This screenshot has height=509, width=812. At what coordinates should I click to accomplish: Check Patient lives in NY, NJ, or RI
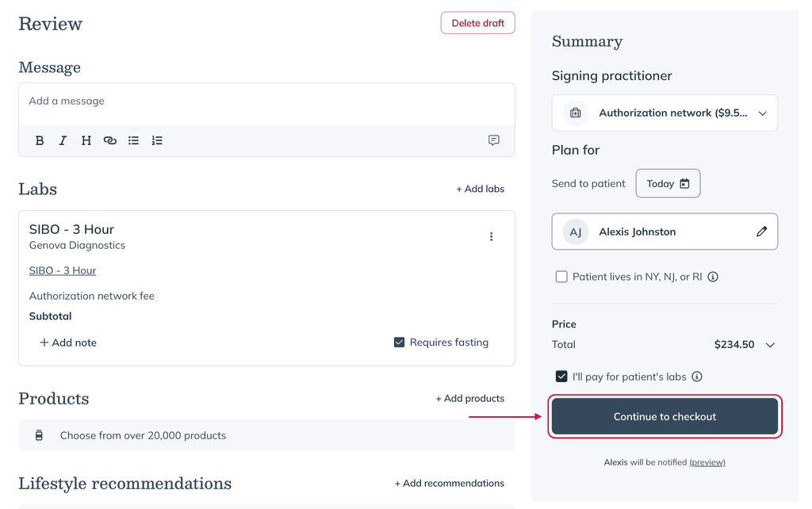(x=561, y=277)
